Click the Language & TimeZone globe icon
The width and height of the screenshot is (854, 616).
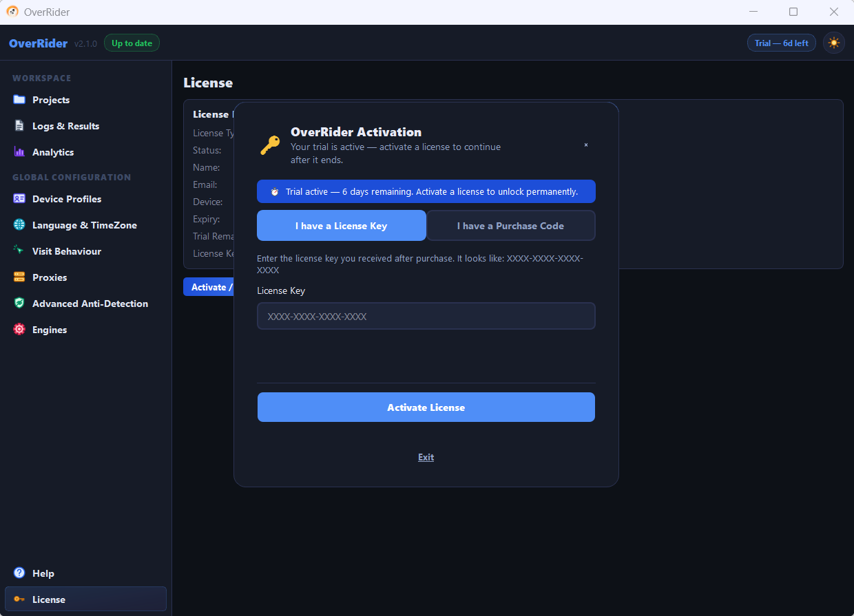[19, 225]
